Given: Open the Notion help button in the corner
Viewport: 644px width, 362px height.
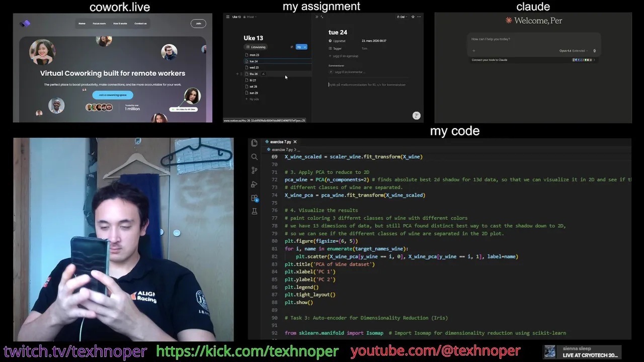Looking at the screenshot, I should [416, 116].
